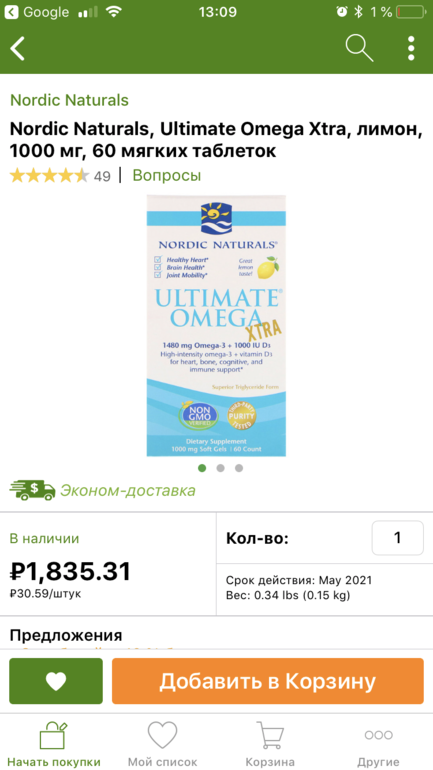Open the 49 reviews count
The image size is (433, 770).
tap(102, 176)
